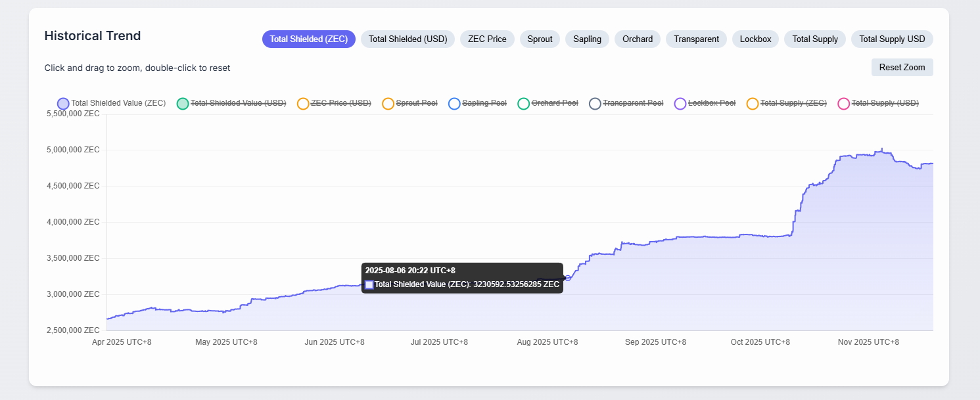Click the tooltip's color swatch square

tap(369, 284)
